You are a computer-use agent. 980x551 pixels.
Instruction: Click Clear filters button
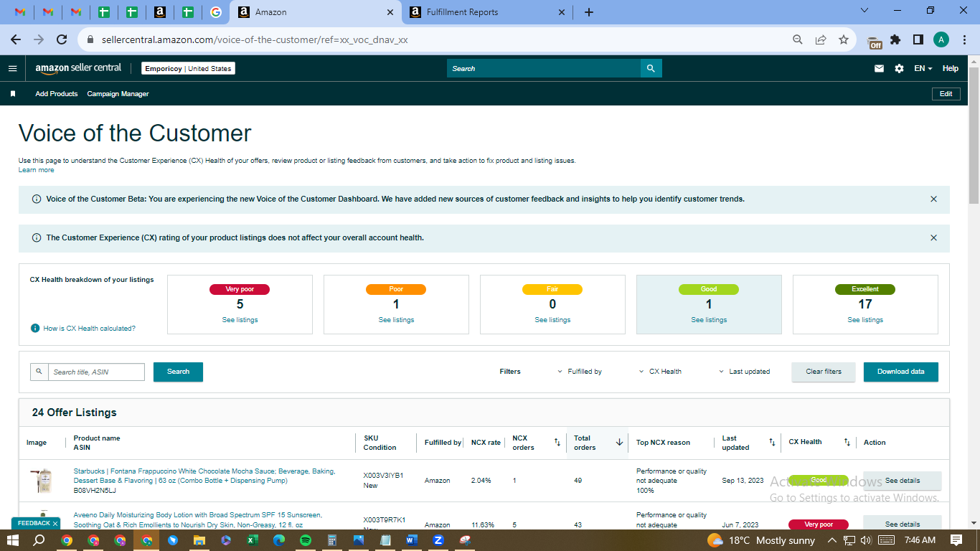point(824,372)
